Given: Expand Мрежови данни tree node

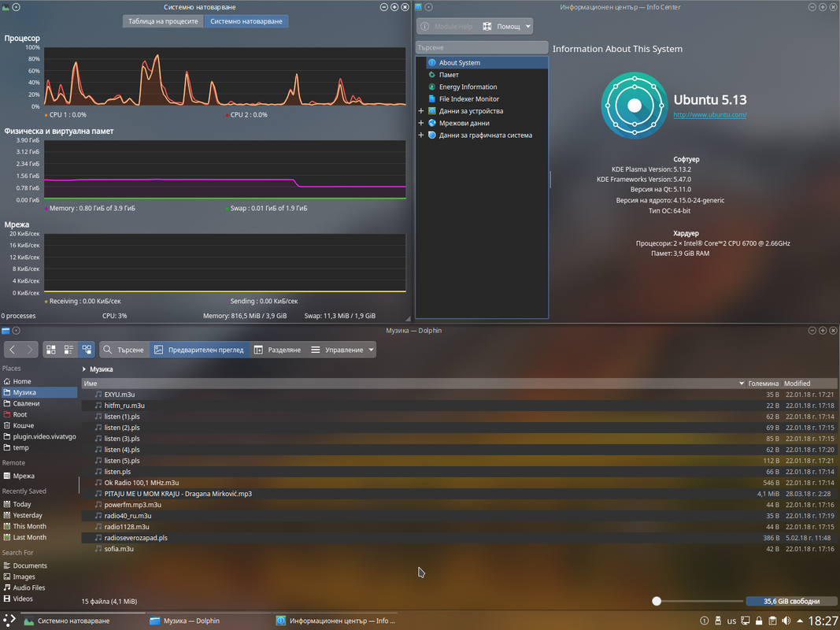Looking at the screenshot, I should [421, 123].
